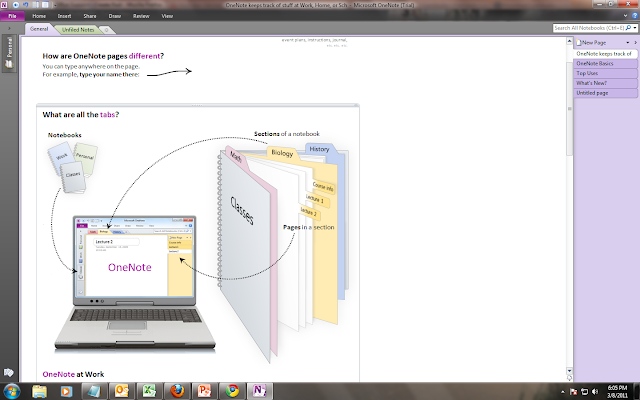Open the New Page dropdown arrow
The image size is (640, 400).
(x=628, y=42)
